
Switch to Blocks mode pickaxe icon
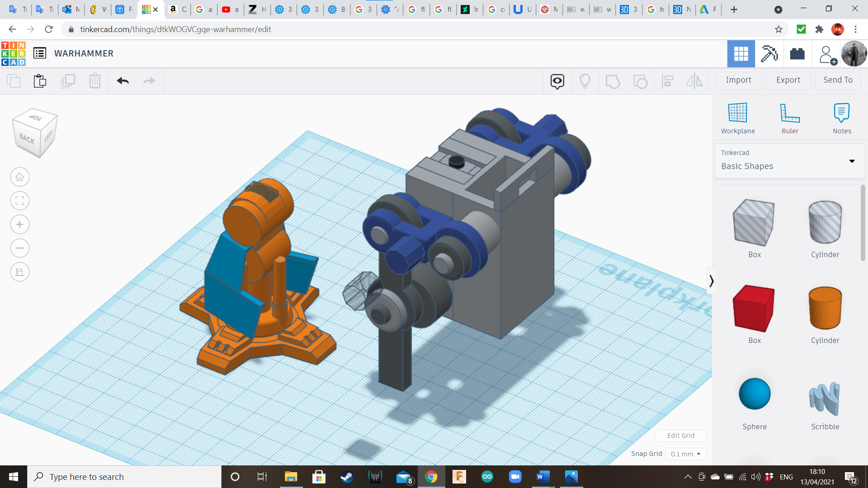tap(769, 54)
